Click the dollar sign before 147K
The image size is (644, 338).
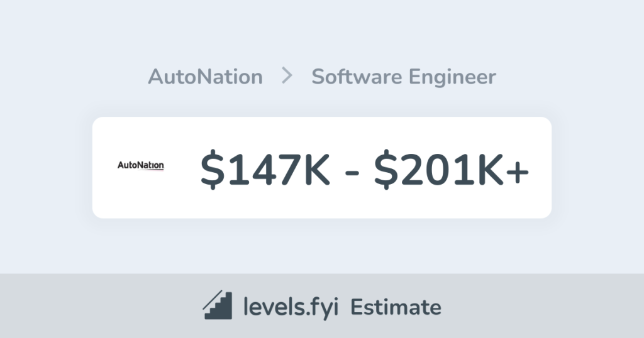212,169
